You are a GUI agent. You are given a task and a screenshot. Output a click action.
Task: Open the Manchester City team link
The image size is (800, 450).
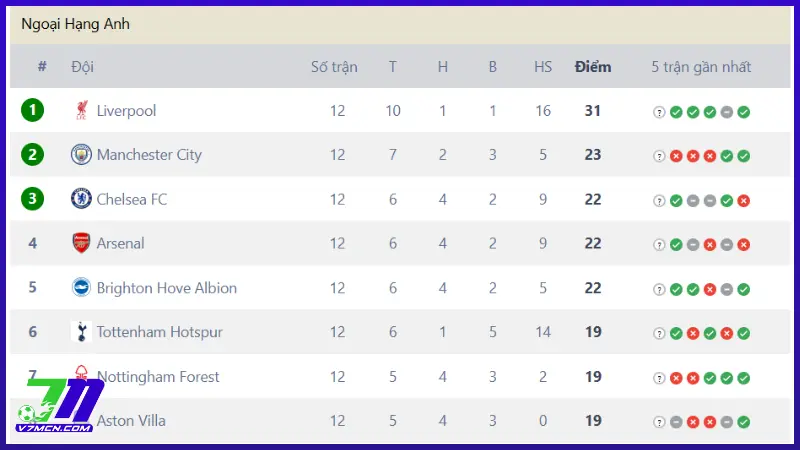click(x=149, y=155)
